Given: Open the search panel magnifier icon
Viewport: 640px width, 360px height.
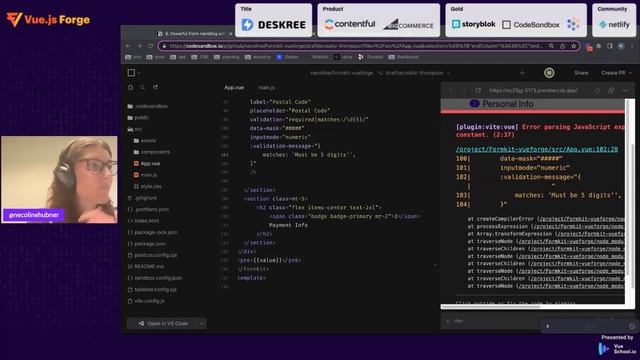Looking at the screenshot, I should tap(142, 87).
